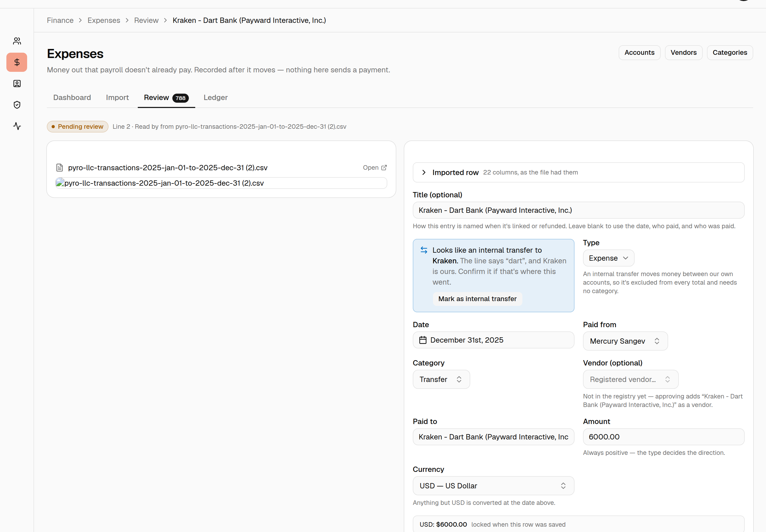Open the Currency dropdown USD — US Dollar
The height and width of the screenshot is (532, 766).
point(493,486)
